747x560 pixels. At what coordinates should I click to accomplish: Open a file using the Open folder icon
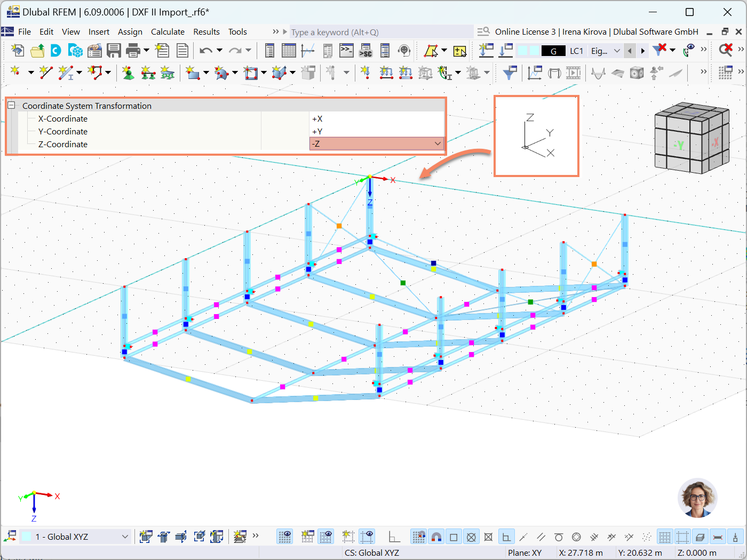(x=37, y=50)
